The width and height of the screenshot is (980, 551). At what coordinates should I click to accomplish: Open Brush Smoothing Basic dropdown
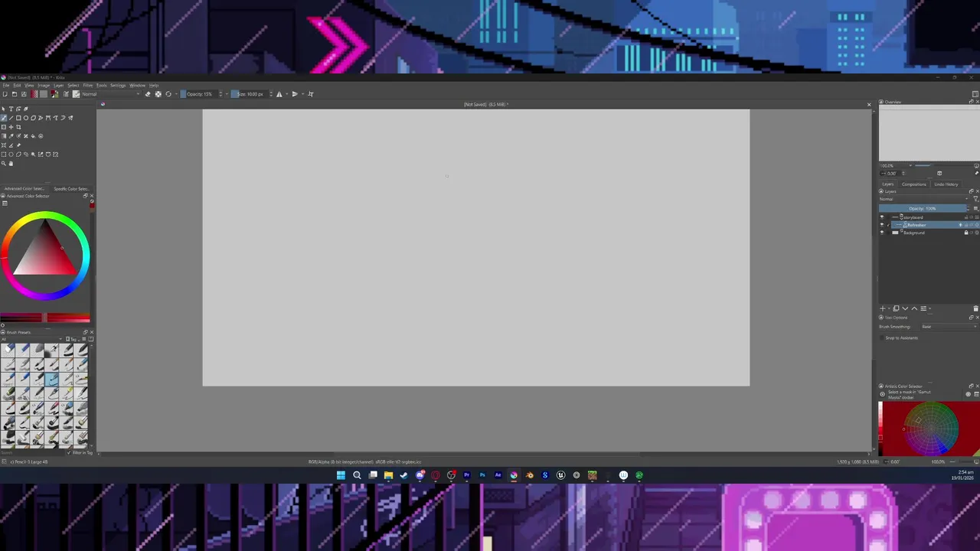click(x=949, y=327)
